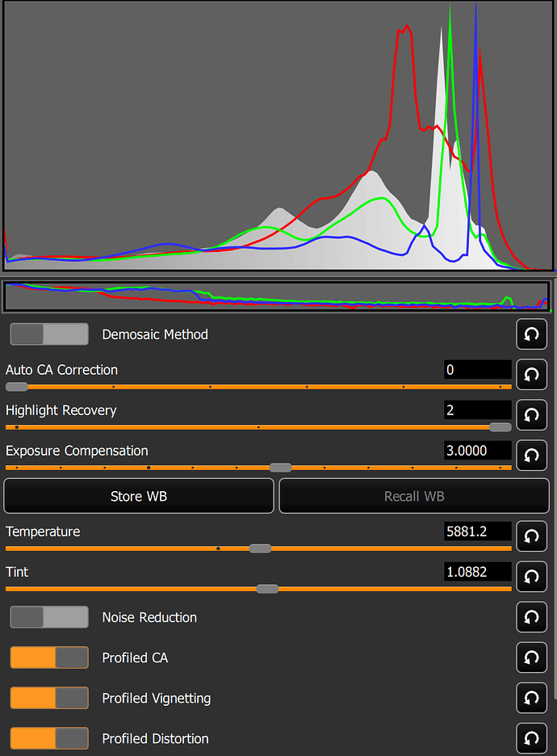Screen dimensions: 557x756
Task: Reset the Tint value
Action: tap(531, 577)
